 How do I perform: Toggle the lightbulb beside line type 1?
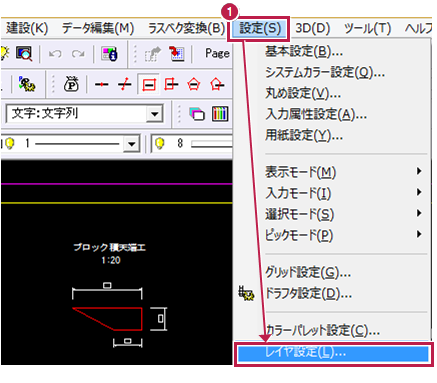point(10,144)
